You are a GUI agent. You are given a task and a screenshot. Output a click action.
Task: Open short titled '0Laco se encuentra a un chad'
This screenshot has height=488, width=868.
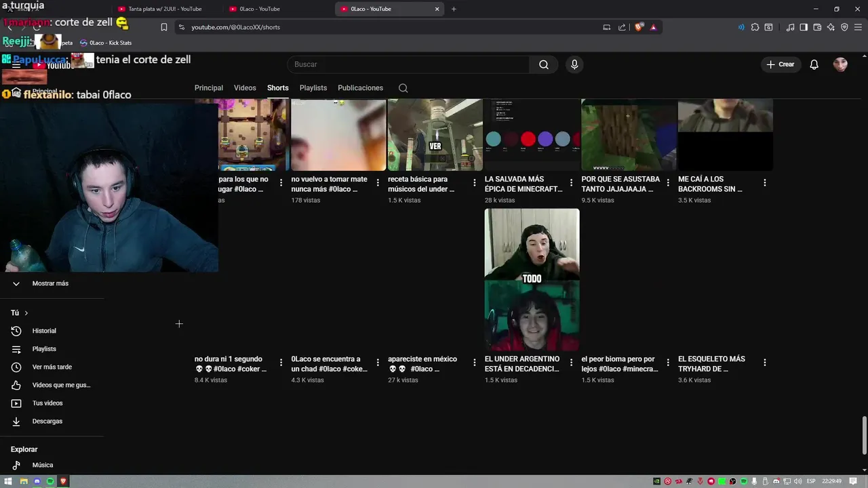click(330, 364)
